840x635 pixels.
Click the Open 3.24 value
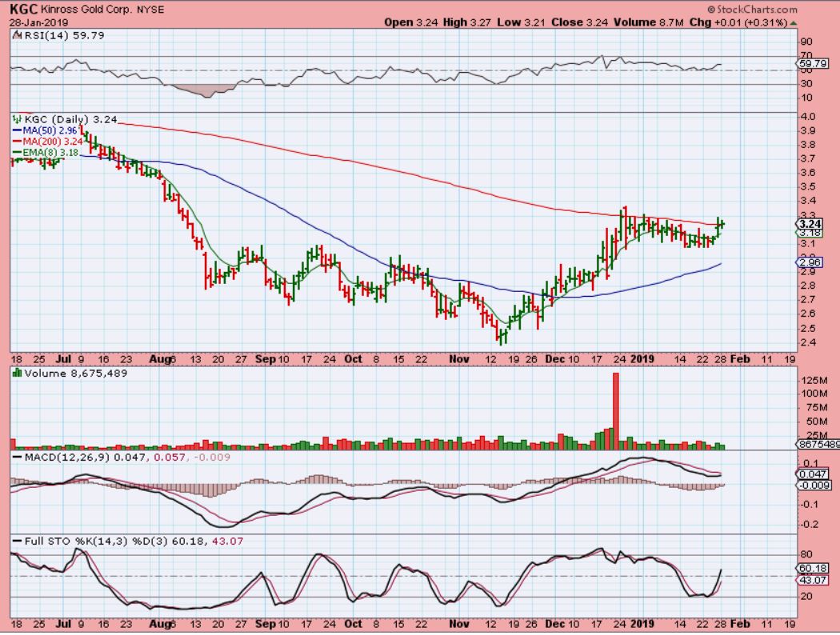coord(411,22)
